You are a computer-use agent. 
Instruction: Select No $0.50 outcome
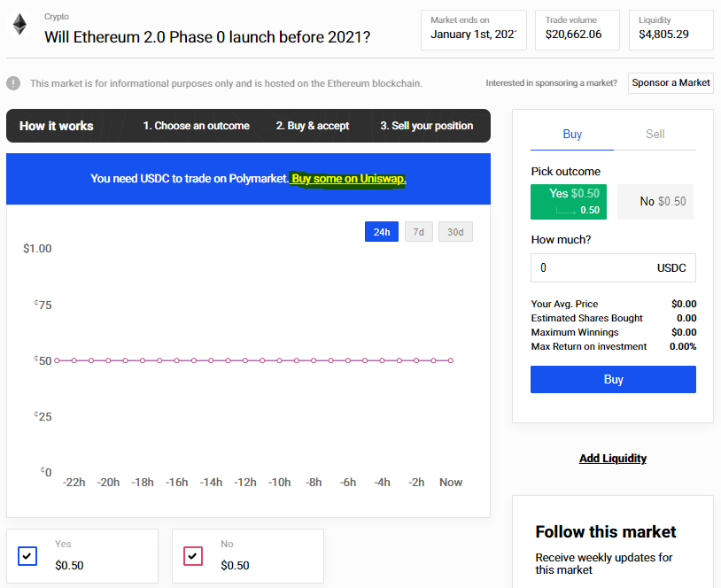click(655, 202)
